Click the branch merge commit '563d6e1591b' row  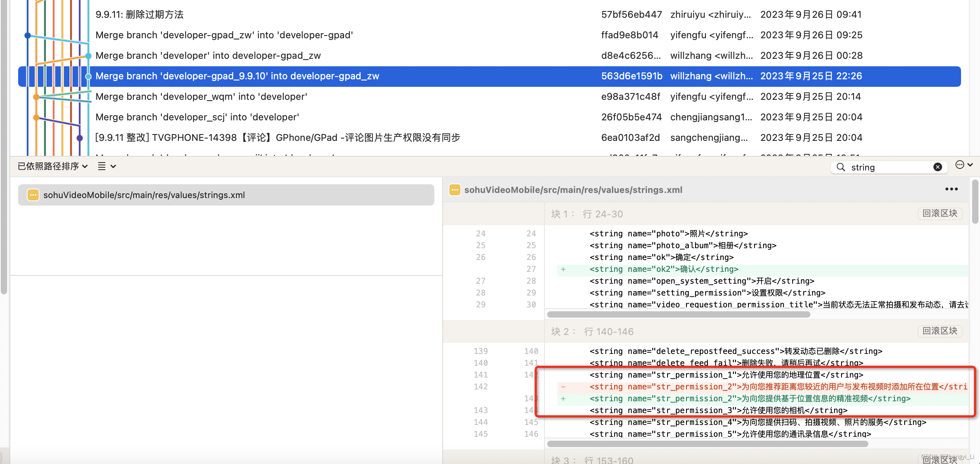(490, 76)
